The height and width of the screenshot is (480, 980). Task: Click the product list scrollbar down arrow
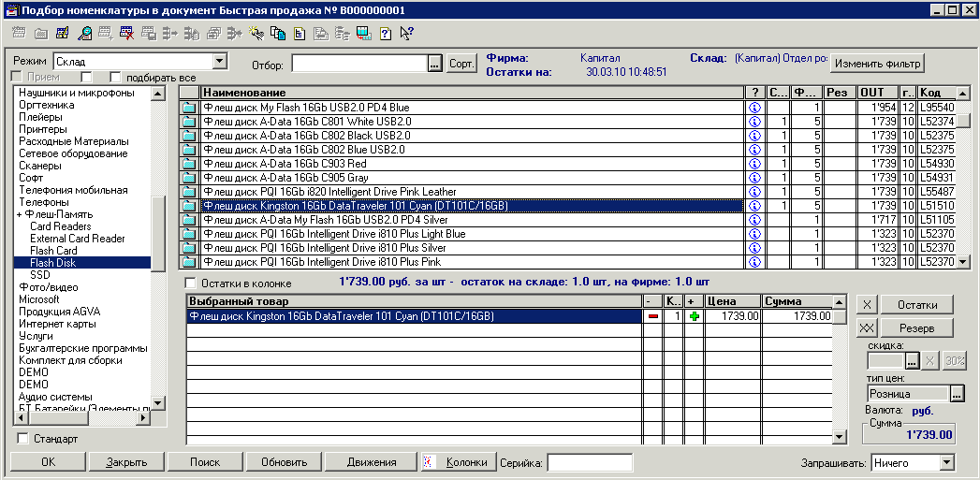[963, 263]
